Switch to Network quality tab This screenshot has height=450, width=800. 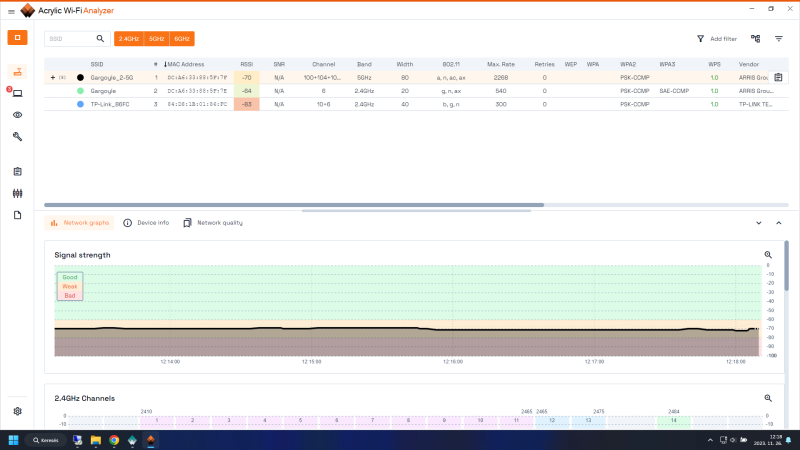213,223
